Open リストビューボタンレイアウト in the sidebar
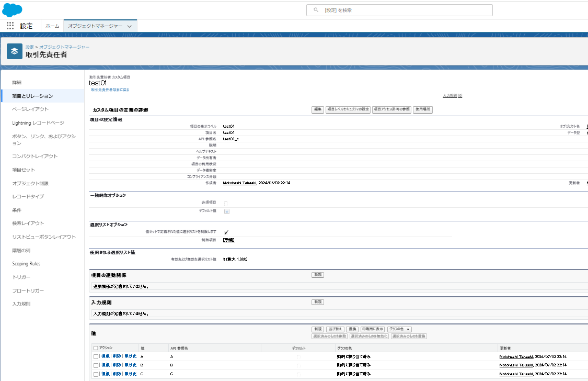588x381 pixels. (44, 237)
